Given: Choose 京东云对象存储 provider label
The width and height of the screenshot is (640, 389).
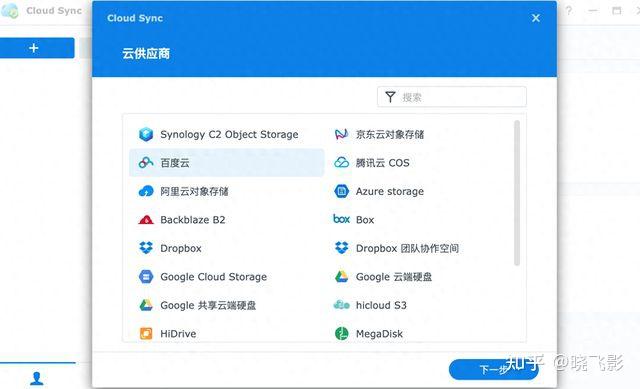Looking at the screenshot, I should click(x=390, y=134).
